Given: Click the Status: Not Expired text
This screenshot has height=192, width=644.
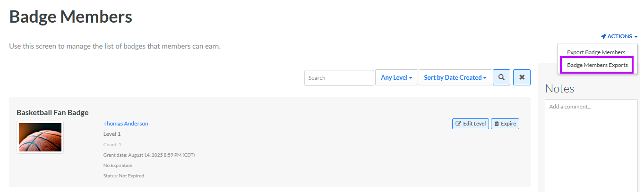Looking at the screenshot, I should coord(123,176).
